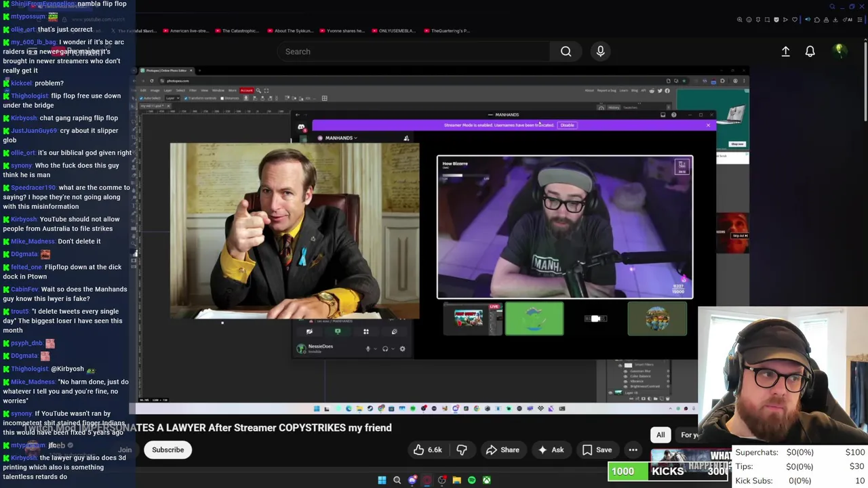Select the rightmost avatar tile in Discord call
868x488 pixels.
point(657,319)
